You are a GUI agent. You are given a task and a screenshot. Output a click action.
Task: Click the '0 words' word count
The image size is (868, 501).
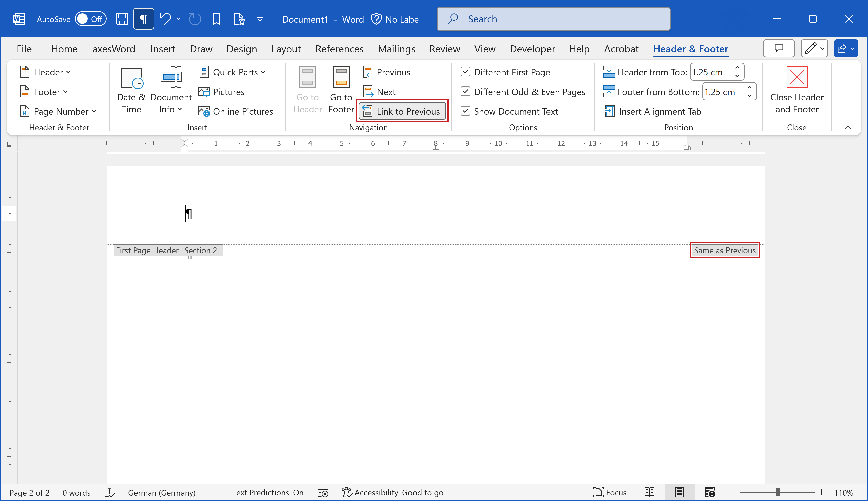[x=76, y=493]
